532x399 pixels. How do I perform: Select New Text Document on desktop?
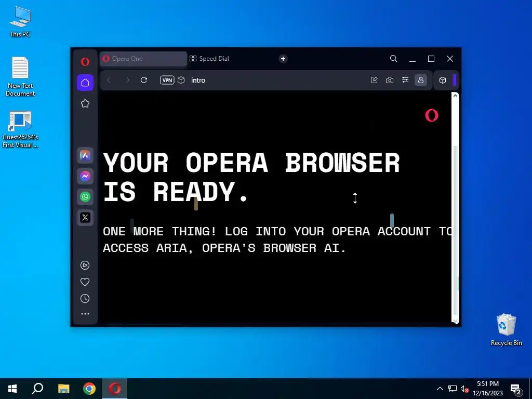[x=20, y=77]
